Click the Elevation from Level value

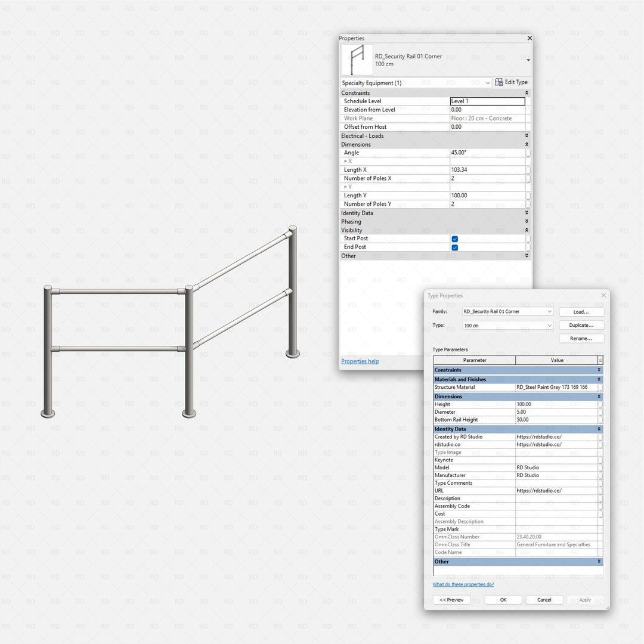click(488, 110)
